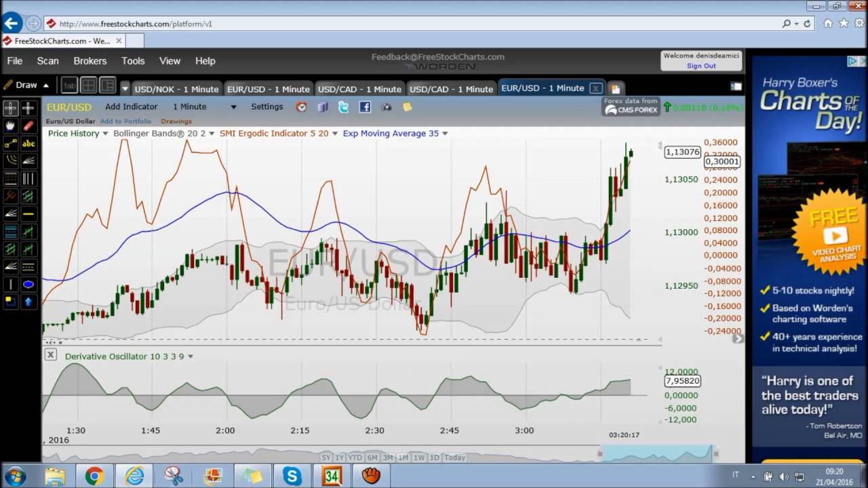Viewport: 868px width, 488px height.
Task: Select the hand pan tool
Action: pyautogui.click(x=11, y=125)
